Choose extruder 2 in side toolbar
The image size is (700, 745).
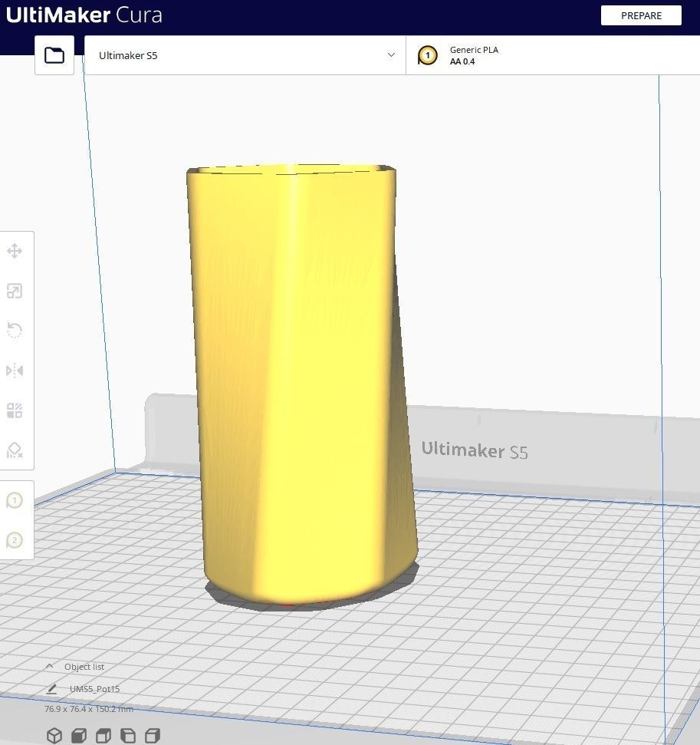pos(15,540)
